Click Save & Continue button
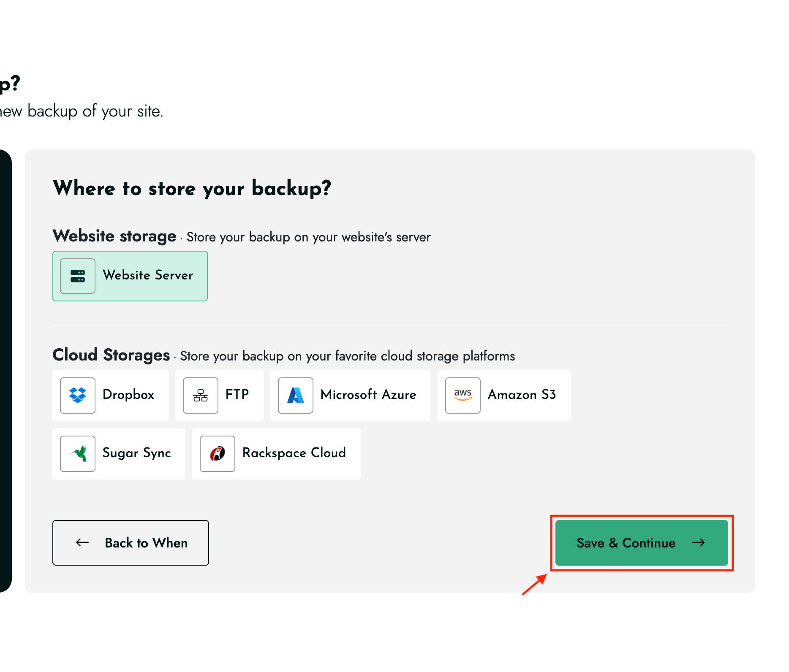The width and height of the screenshot is (789, 672). click(x=642, y=543)
